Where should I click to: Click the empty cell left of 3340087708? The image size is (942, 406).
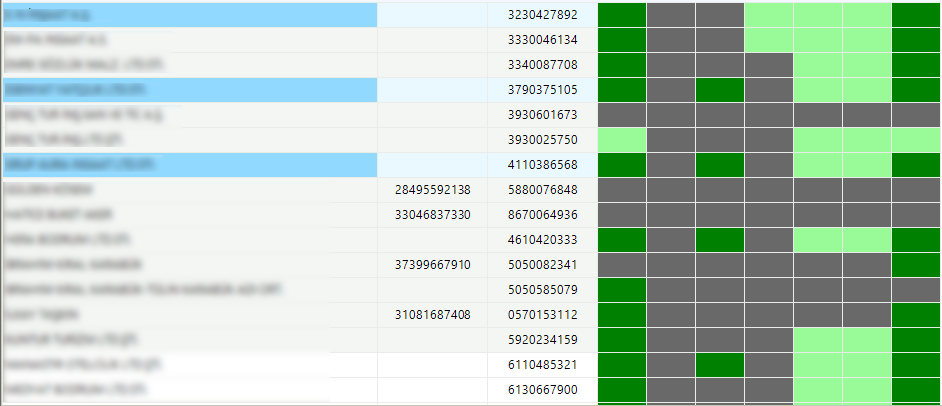coord(433,65)
